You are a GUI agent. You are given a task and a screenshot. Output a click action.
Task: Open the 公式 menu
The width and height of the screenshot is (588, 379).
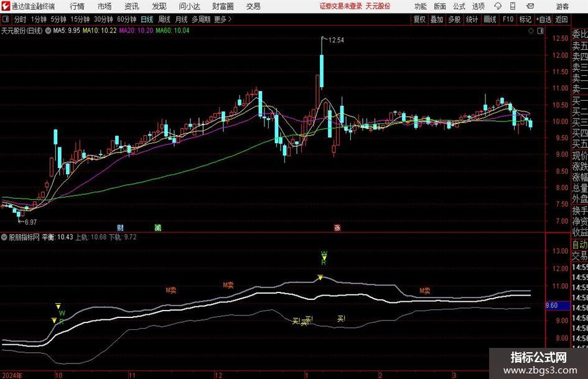(459, 6)
